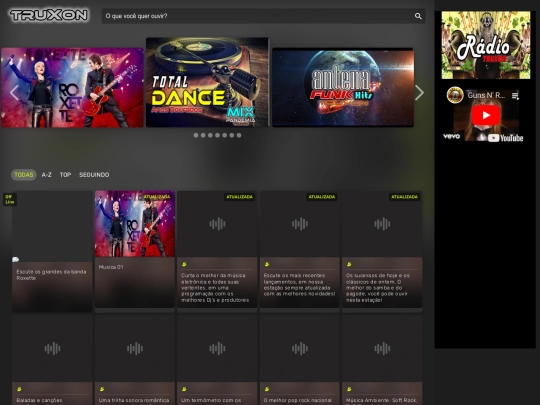This screenshot has width=540, height=405.
Task: Open video on YouTube via logo
Action: coord(506,138)
